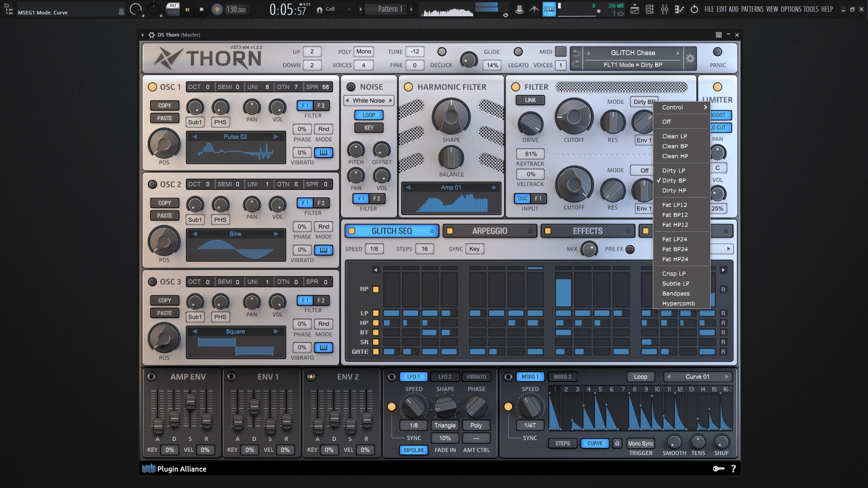The height and width of the screenshot is (488, 868).
Task: Open the PATTERNS menu
Action: 752,9
